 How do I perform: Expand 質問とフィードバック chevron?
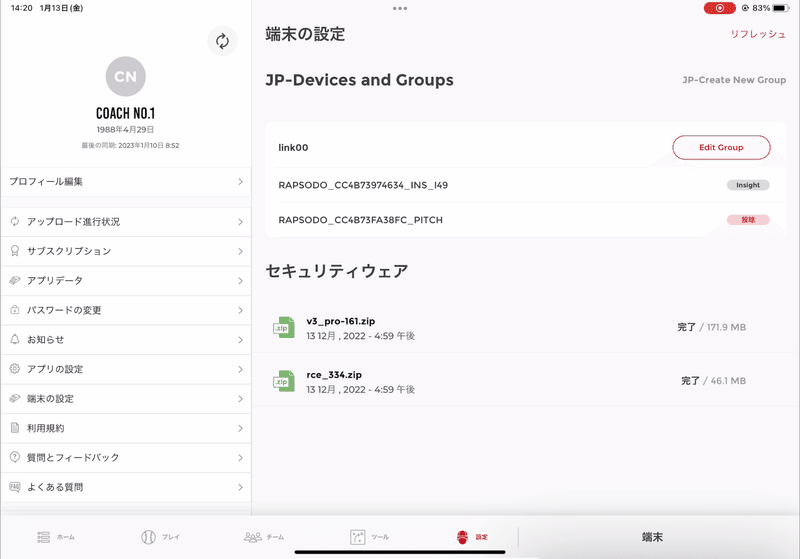click(240, 458)
